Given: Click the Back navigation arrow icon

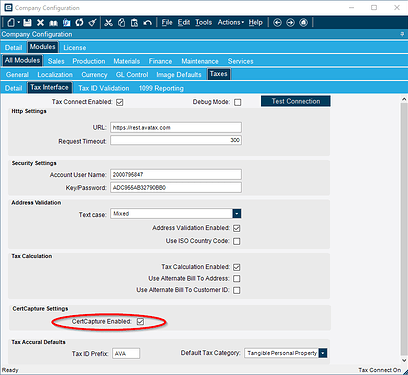Looking at the screenshot, I should pyautogui.click(x=277, y=23).
